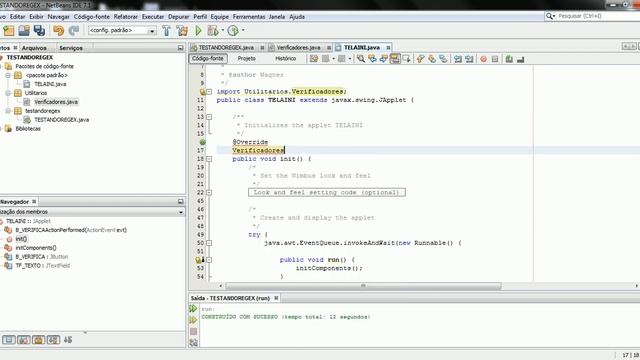This screenshot has width=640, height=360.
Task: Click the horizontal editor scrollbar thumb
Action: click(363, 286)
